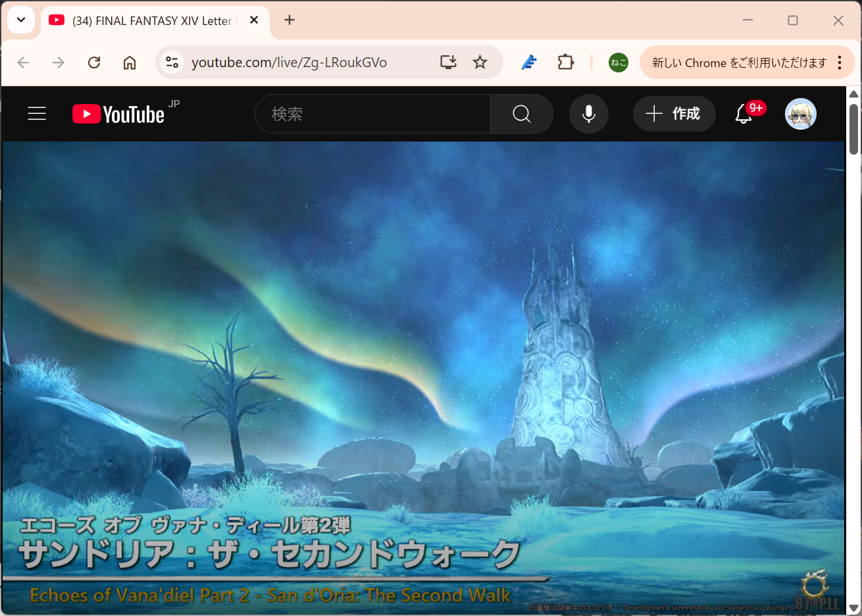The image size is (862, 616).
Task: Open the 作成 create button
Action: point(674,114)
